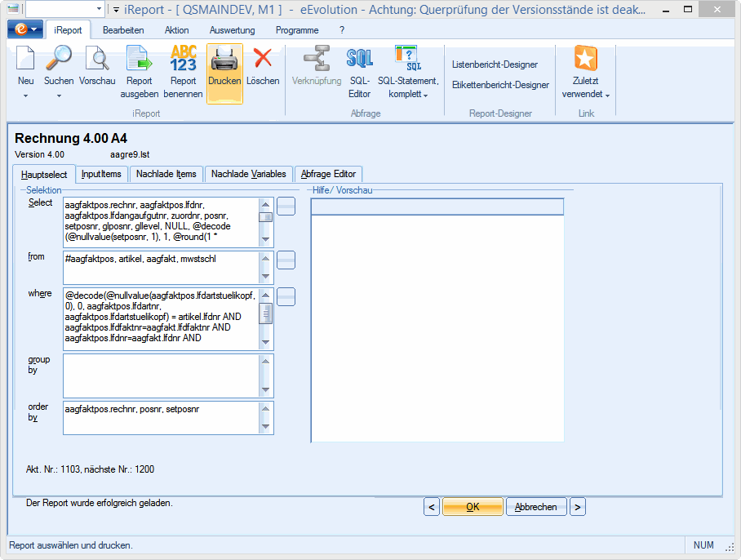
Task: Click Select field scroll down arrow
Action: (265, 240)
